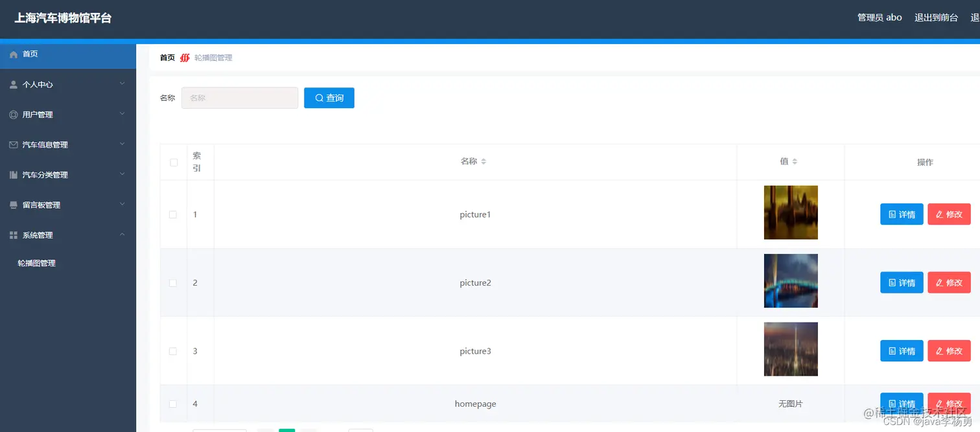
Task: Click the 系统管理 grid icon
Action: (x=14, y=235)
